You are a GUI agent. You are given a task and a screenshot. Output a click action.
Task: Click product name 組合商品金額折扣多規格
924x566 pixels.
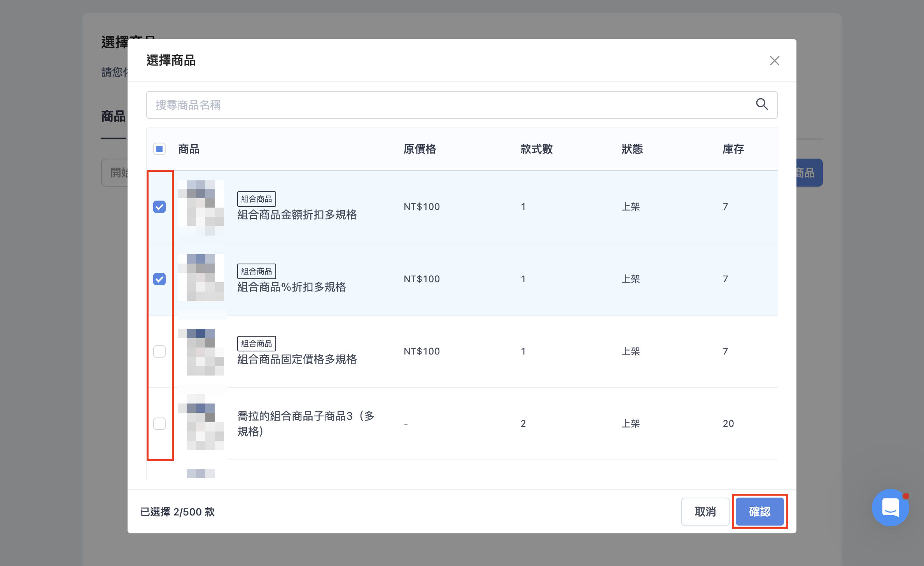(x=297, y=215)
